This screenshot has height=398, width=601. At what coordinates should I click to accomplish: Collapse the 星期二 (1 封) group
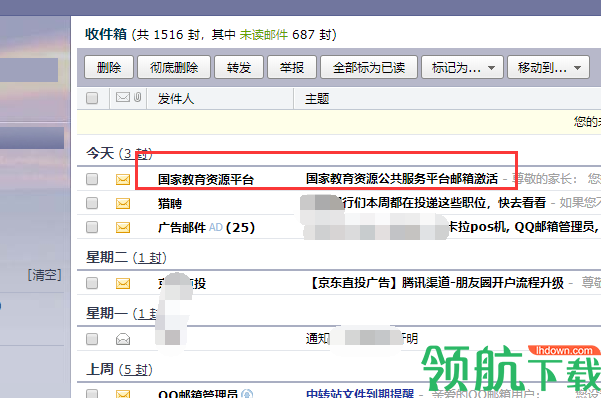(126, 258)
